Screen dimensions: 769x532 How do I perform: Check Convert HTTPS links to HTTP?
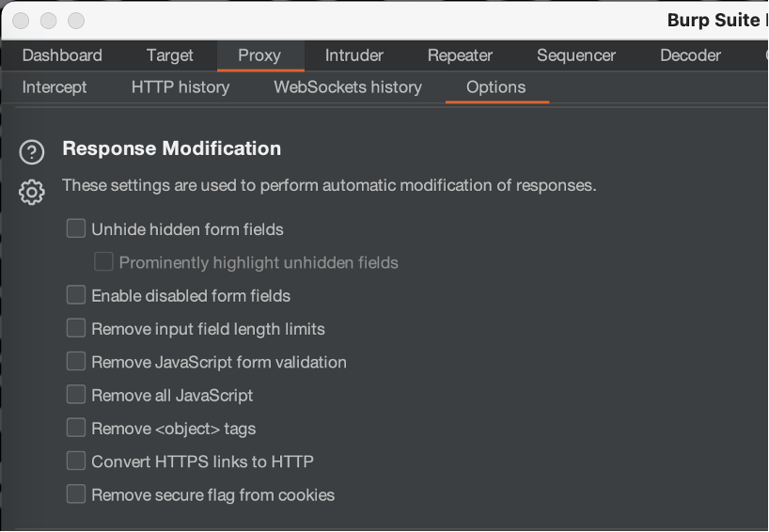pos(76,461)
